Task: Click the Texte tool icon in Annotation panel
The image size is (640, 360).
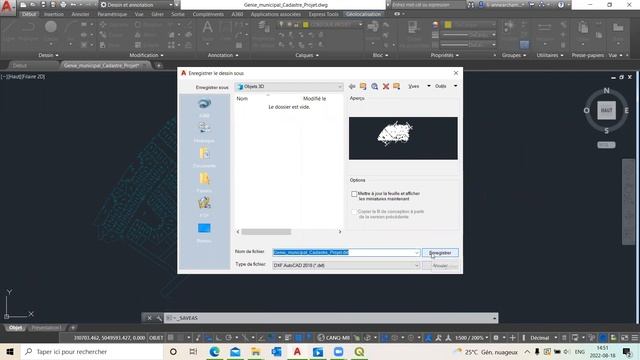Action: tap(207, 27)
